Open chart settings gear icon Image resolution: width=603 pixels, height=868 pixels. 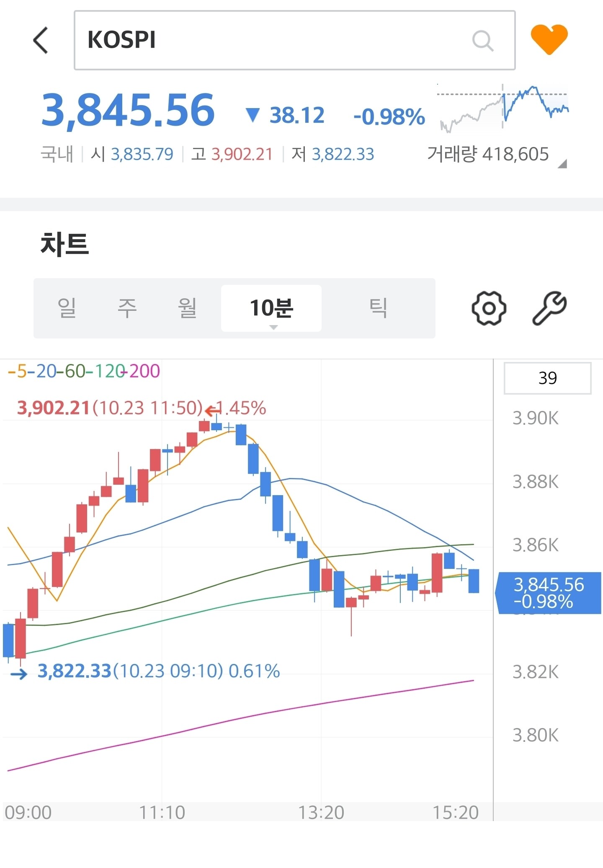pos(489,308)
